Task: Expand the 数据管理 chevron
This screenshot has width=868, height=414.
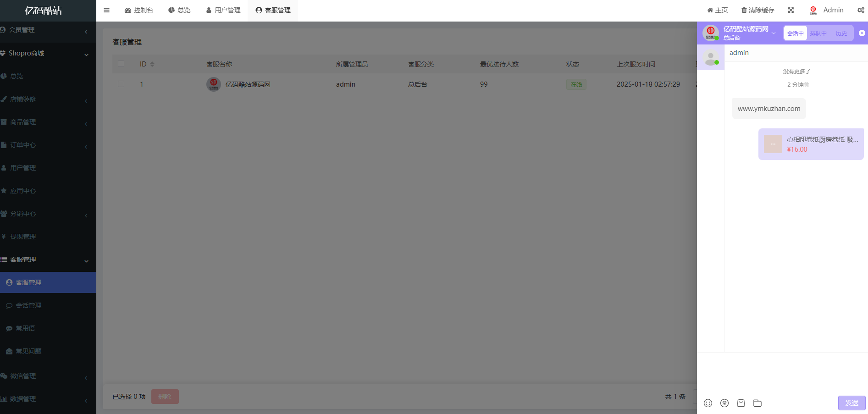Action: [x=86, y=400]
